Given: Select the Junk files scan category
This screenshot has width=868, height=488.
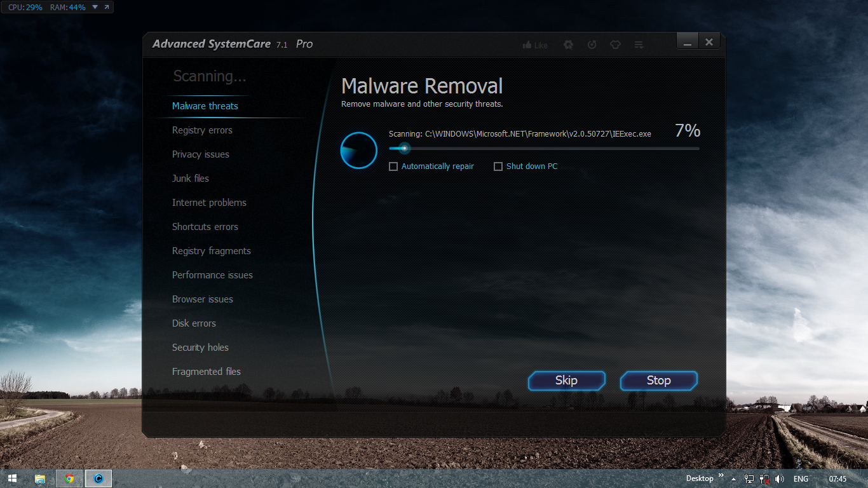Looking at the screenshot, I should (190, 178).
